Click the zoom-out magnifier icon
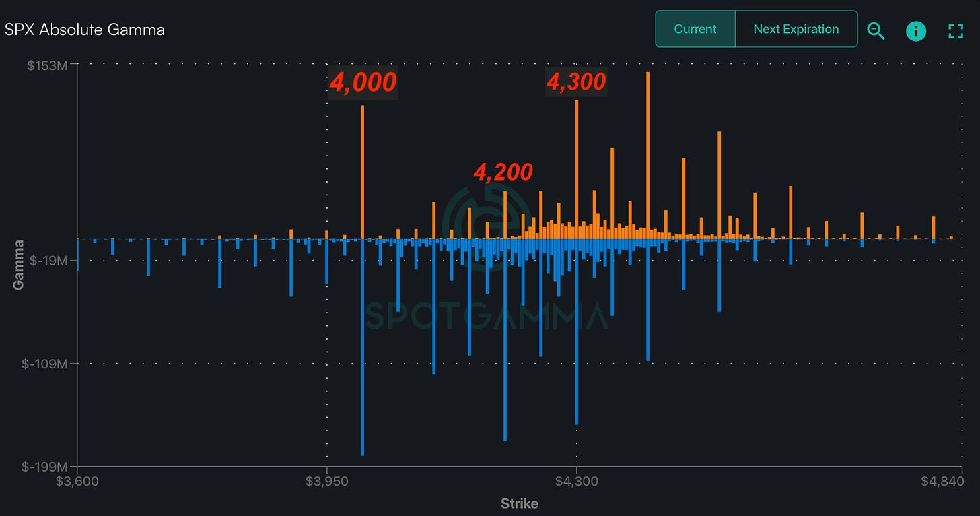Screen dimensions: 980x516 click(876, 30)
